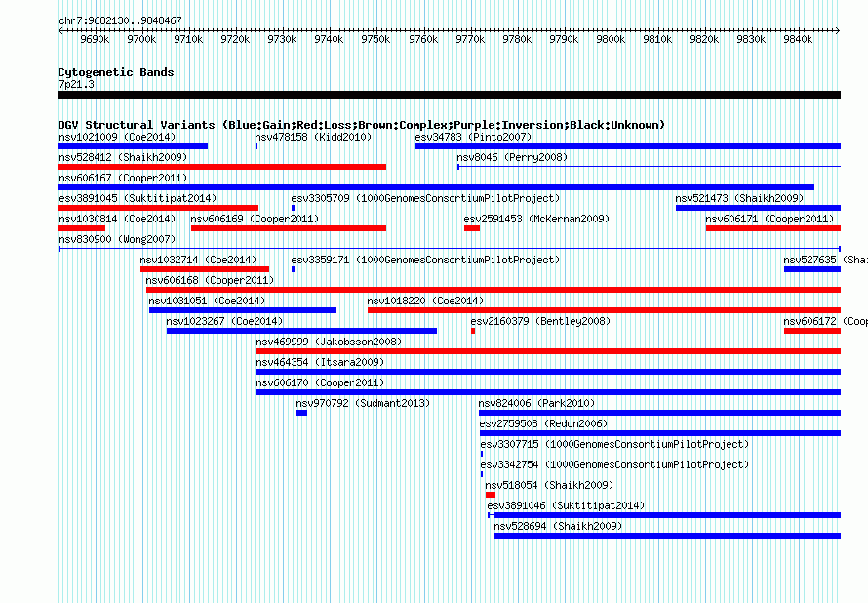Image resolution: width=868 pixels, height=603 pixels.
Task: Select the small blue nsv970792 bar
Action: (x=301, y=413)
